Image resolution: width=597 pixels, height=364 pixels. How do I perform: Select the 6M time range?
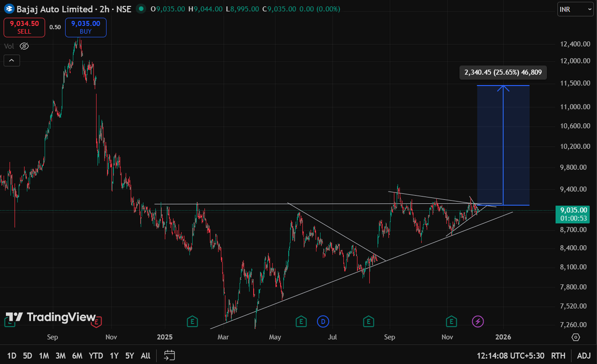[77, 356]
